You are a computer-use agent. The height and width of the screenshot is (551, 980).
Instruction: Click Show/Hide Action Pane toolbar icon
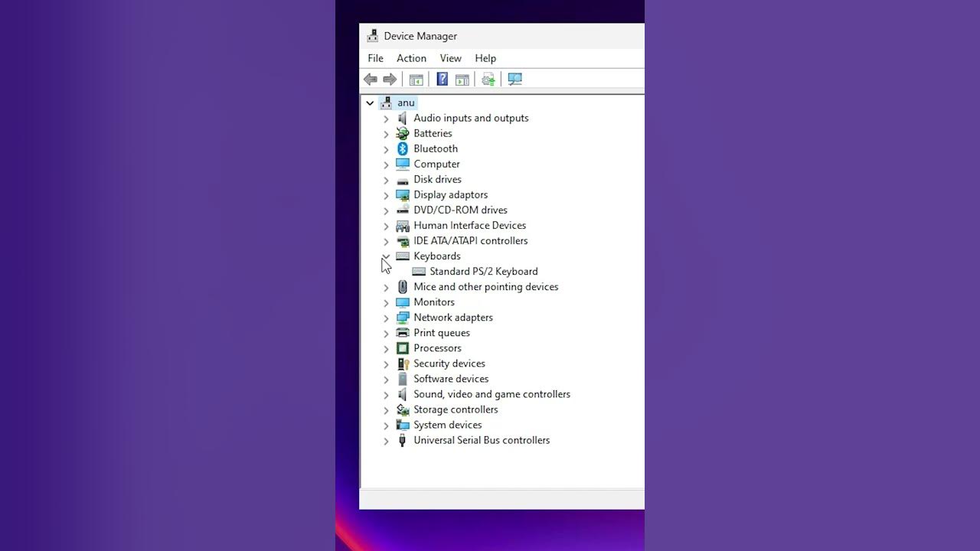[x=462, y=80]
